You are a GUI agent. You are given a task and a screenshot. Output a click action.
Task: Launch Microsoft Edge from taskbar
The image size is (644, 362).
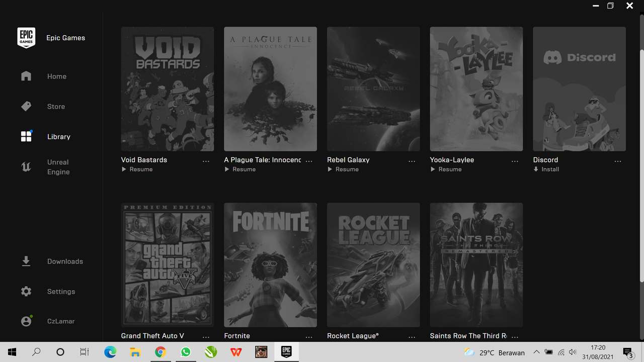click(110, 352)
